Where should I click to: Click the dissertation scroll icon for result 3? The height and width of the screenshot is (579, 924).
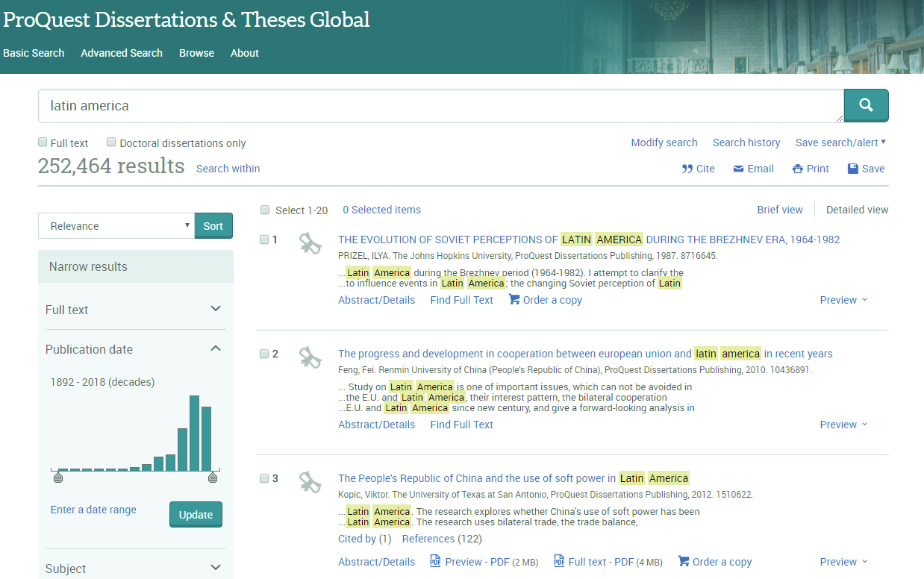click(310, 482)
